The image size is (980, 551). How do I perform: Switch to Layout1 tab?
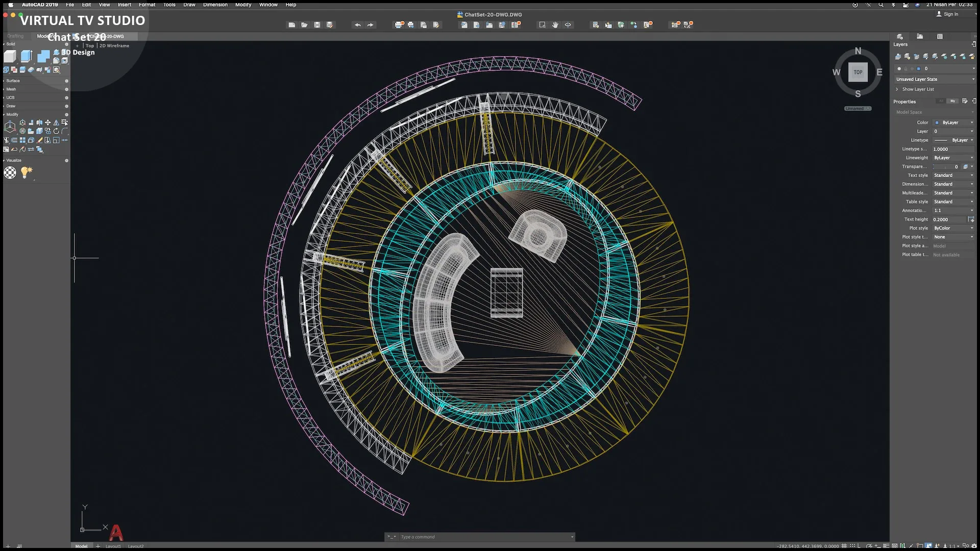pos(112,545)
